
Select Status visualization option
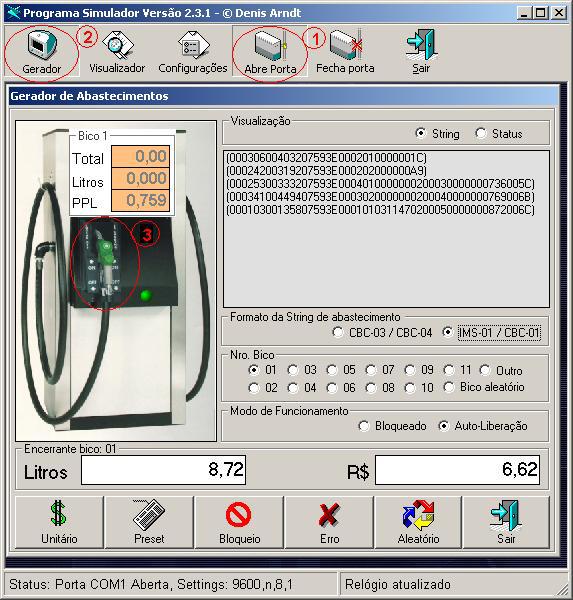tap(499, 134)
